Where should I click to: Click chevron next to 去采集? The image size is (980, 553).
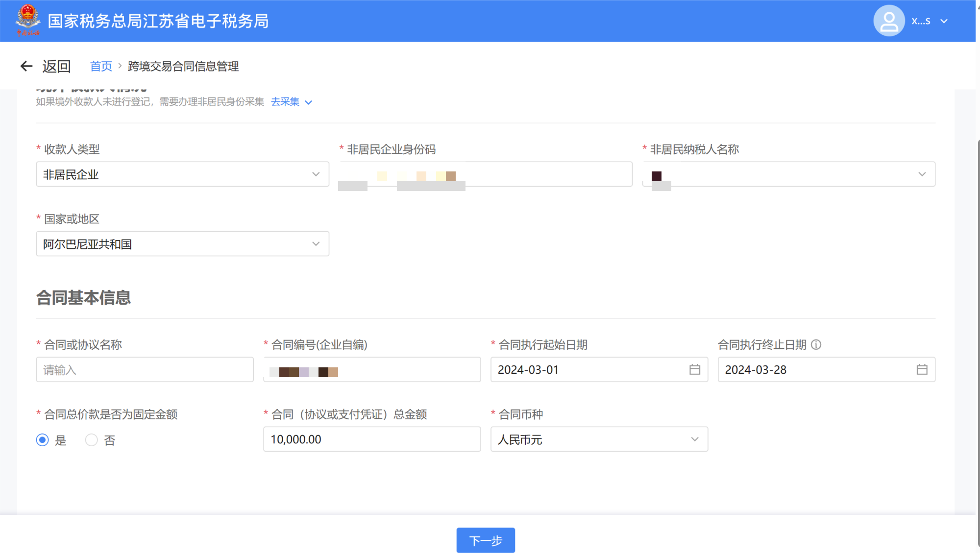(308, 102)
